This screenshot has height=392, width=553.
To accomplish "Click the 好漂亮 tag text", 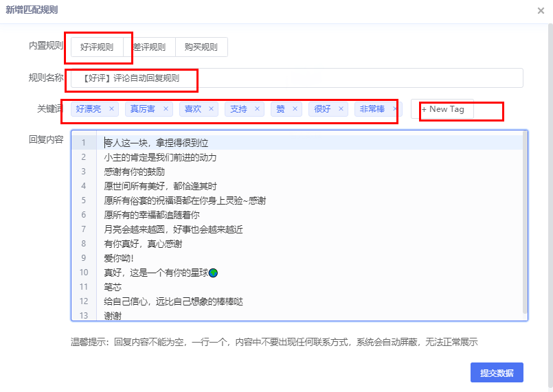I will [x=89, y=109].
